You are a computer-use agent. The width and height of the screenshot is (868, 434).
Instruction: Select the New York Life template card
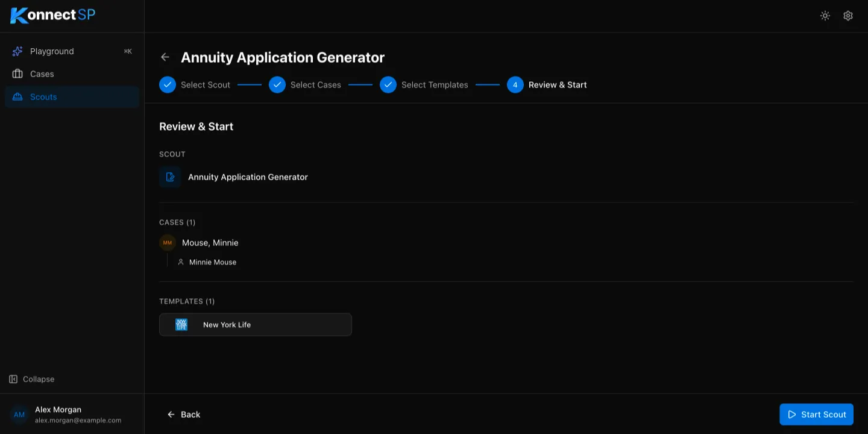(256, 325)
